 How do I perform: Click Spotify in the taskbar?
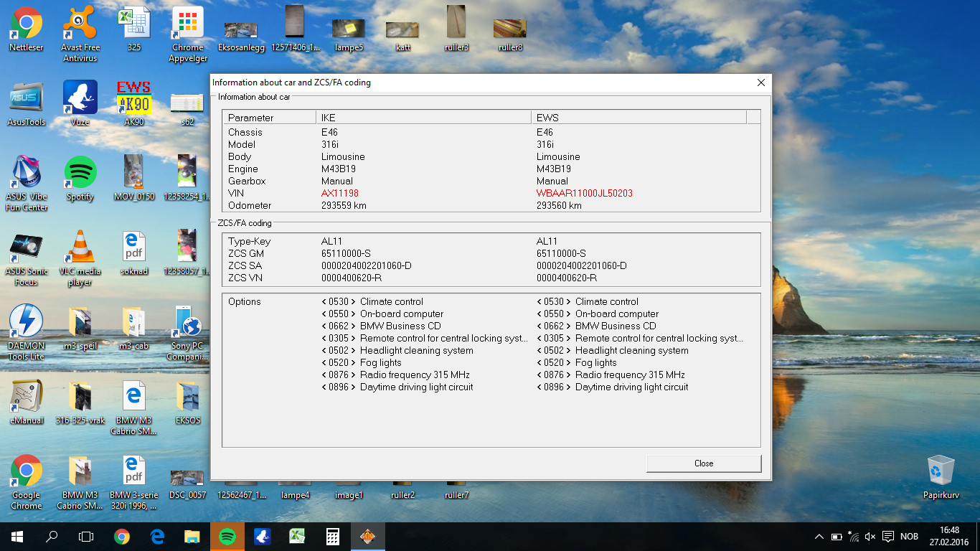tap(227, 536)
